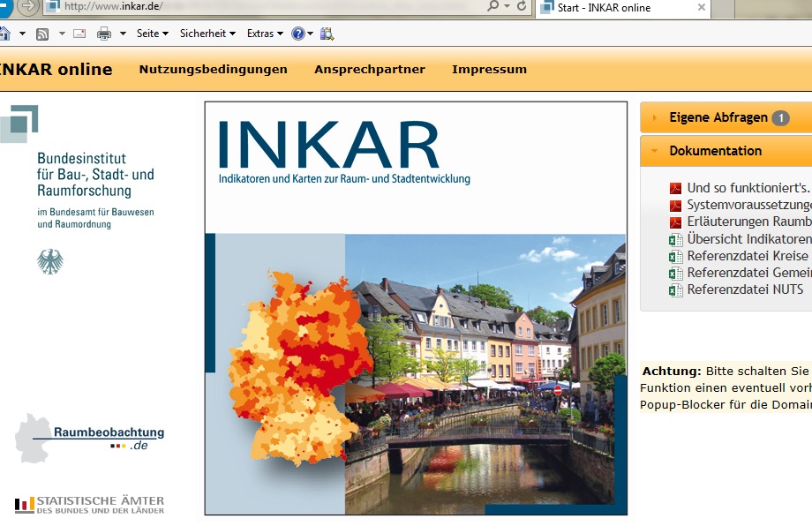Image resolution: width=812 pixels, height=526 pixels.
Task: Open the Übersicht Indikatoren file
Action: (x=749, y=238)
